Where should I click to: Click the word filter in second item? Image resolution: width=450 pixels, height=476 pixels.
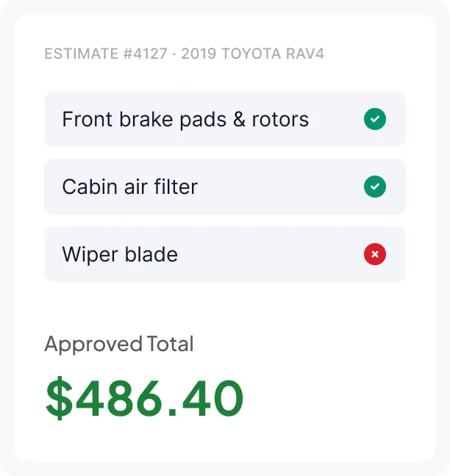[176, 187]
